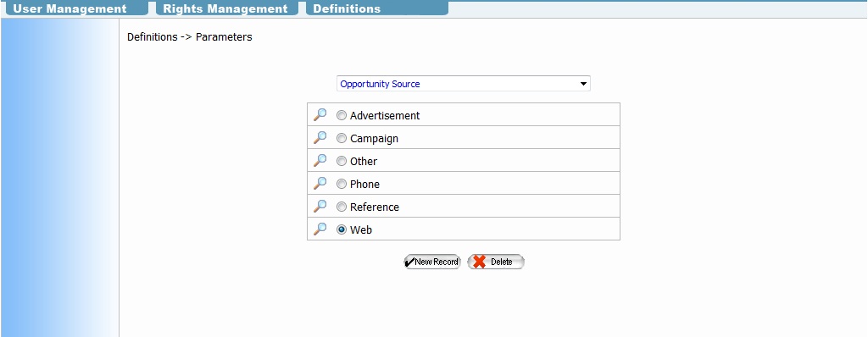Open the Opportunity Source combo box
The width and height of the screenshot is (868, 337).
[x=464, y=84]
